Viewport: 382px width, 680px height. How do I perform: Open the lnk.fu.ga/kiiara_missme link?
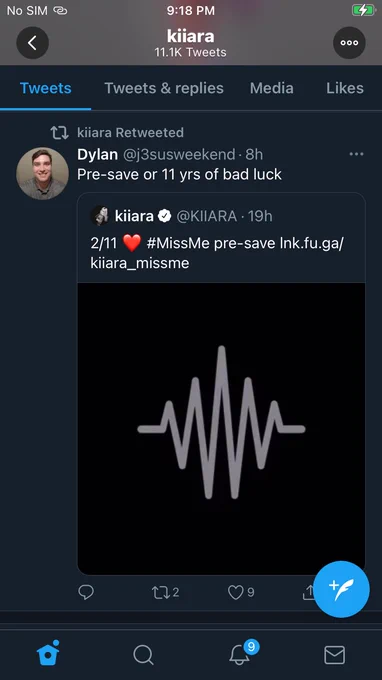pyautogui.click(x=217, y=253)
